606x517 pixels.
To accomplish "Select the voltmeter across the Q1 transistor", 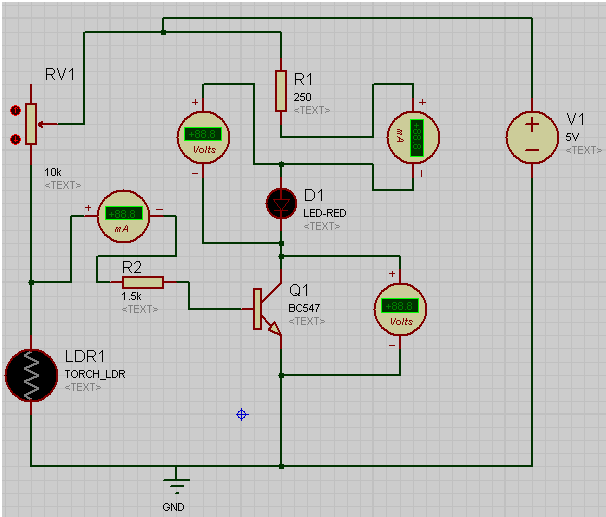I will click(x=400, y=310).
